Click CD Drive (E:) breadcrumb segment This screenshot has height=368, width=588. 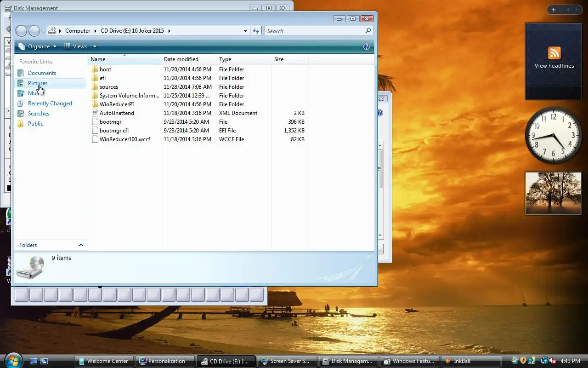coord(132,31)
